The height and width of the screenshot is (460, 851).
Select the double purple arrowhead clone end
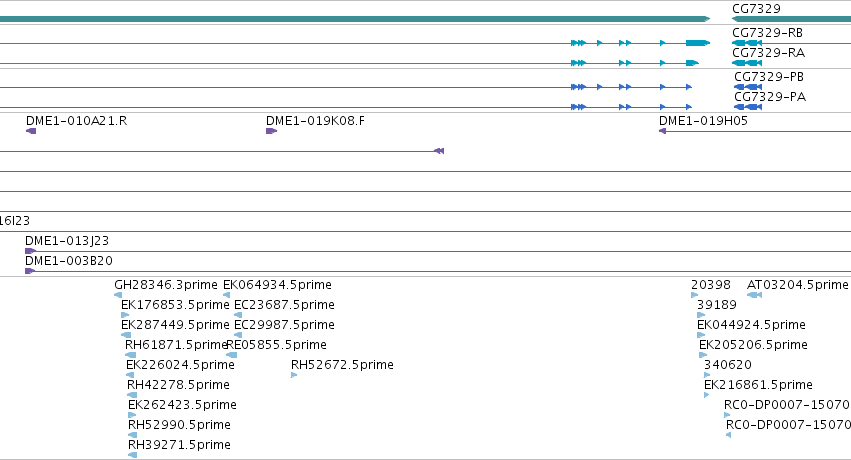tap(439, 151)
